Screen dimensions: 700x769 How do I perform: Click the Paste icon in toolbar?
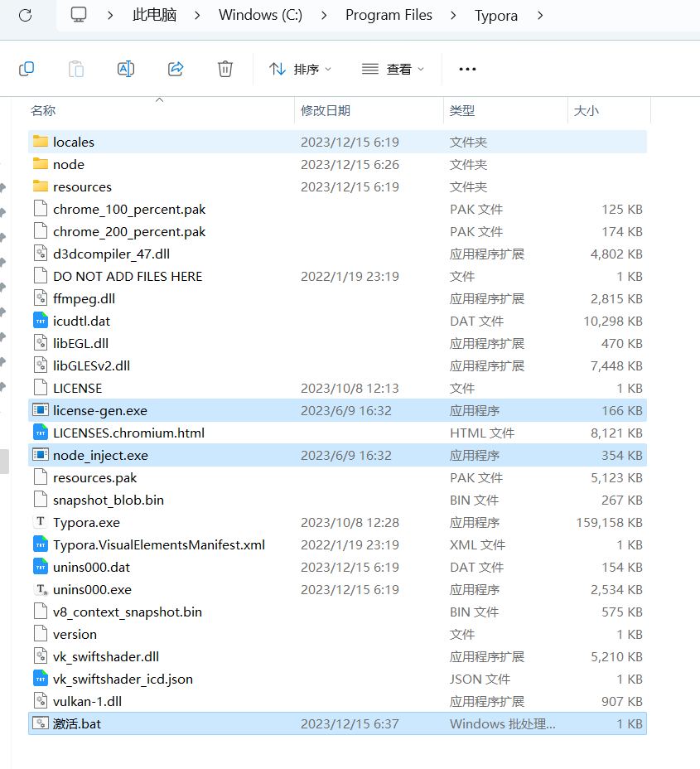[76, 69]
